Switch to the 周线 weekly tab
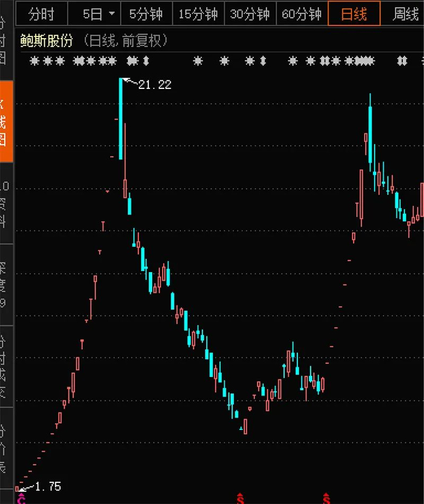Screen dimensions: 424x504 tap(406, 14)
